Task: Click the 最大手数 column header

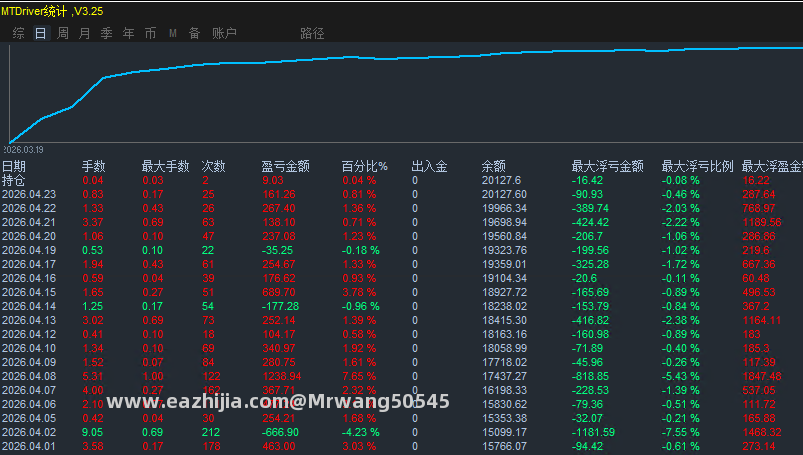Action: coord(165,166)
